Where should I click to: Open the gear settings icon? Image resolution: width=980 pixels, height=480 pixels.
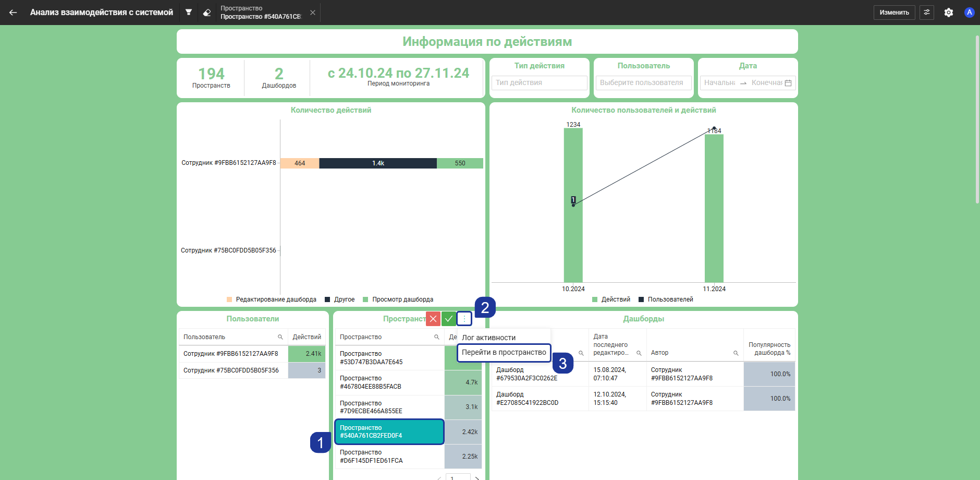click(x=949, y=13)
